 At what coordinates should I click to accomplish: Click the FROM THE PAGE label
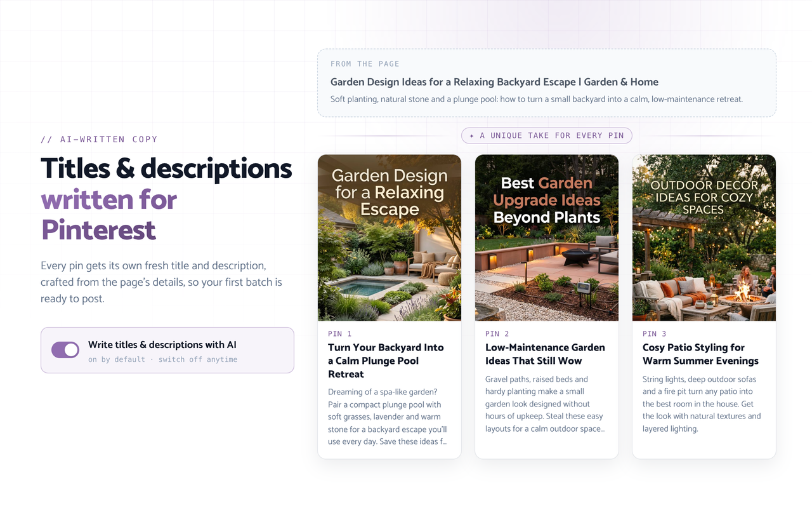pyautogui.click(x=365, y=63)
